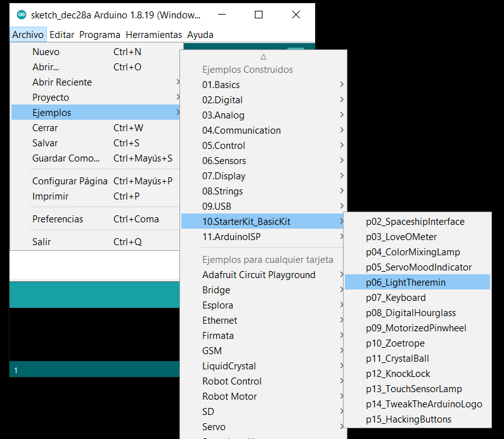Expand 04.Communication examples

[264, 130]
